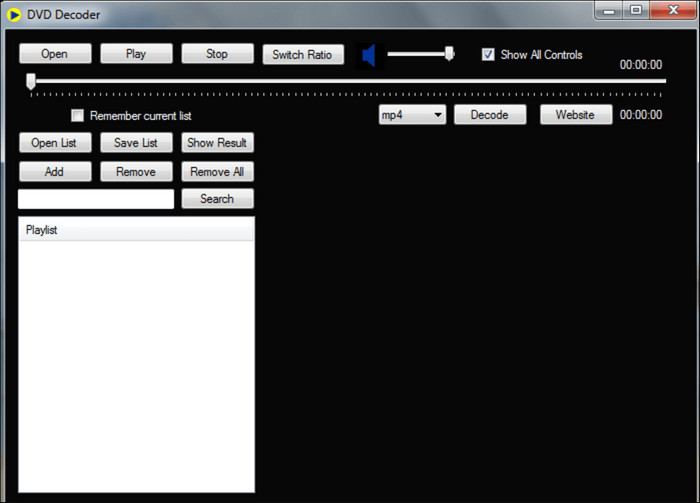700x503 pixels.
Task: Stop playback with the Stop button
Action: 217,54
